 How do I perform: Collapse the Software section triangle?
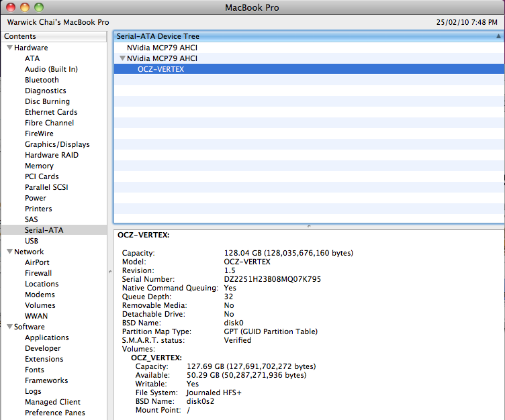9,326
